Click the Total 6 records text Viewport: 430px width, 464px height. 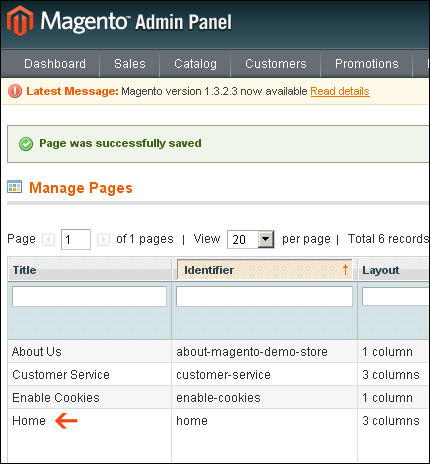click(388, 239)
